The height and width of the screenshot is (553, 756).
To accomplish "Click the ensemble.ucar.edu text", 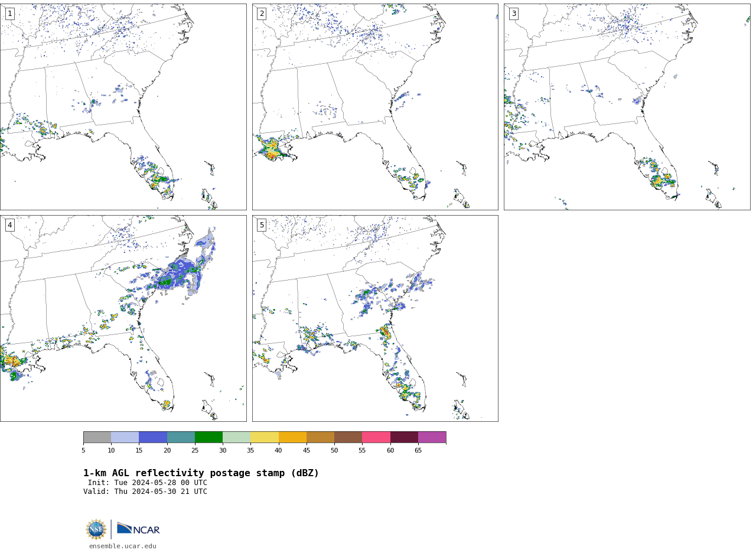I will pyautogui.click(x=123, y=547).
